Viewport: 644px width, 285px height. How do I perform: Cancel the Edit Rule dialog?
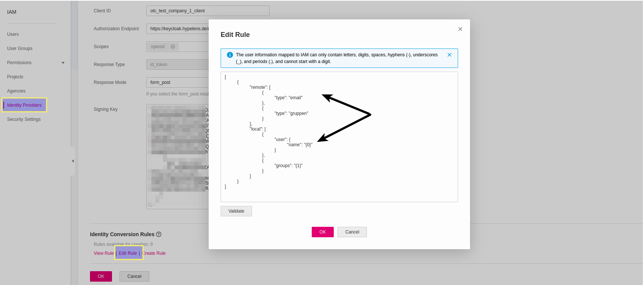coord(352,232)
